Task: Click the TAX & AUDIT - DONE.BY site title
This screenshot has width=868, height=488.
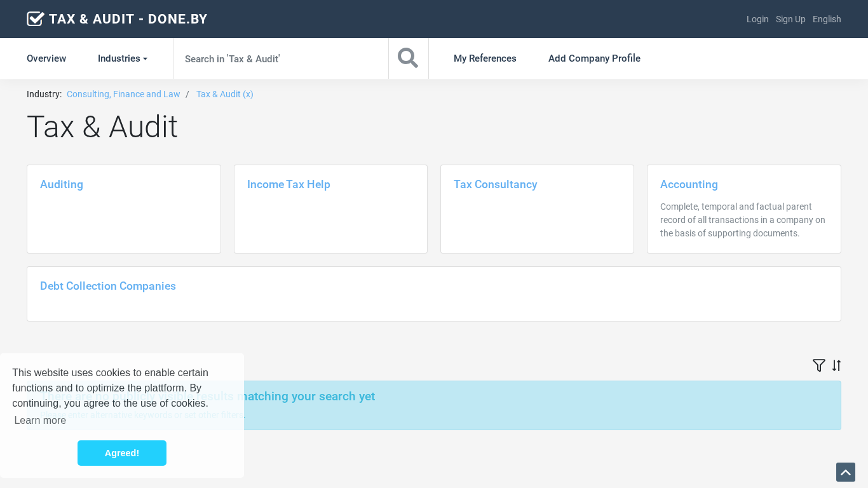Action: (x=128, y=19)
